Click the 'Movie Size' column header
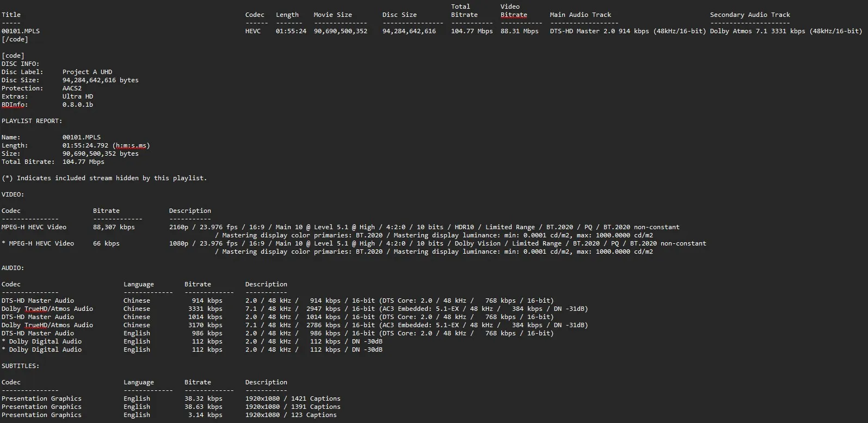The image size is (868, 423). (333, 15)
